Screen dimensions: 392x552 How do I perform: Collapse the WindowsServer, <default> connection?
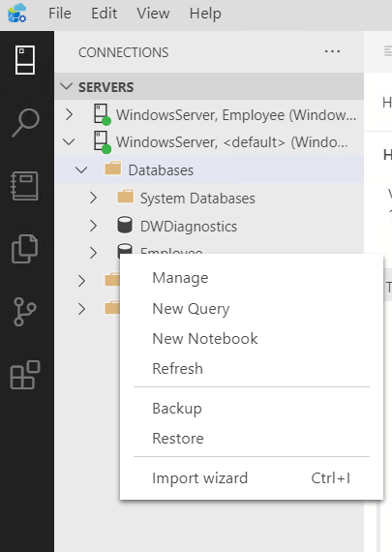tap(69, 141)
